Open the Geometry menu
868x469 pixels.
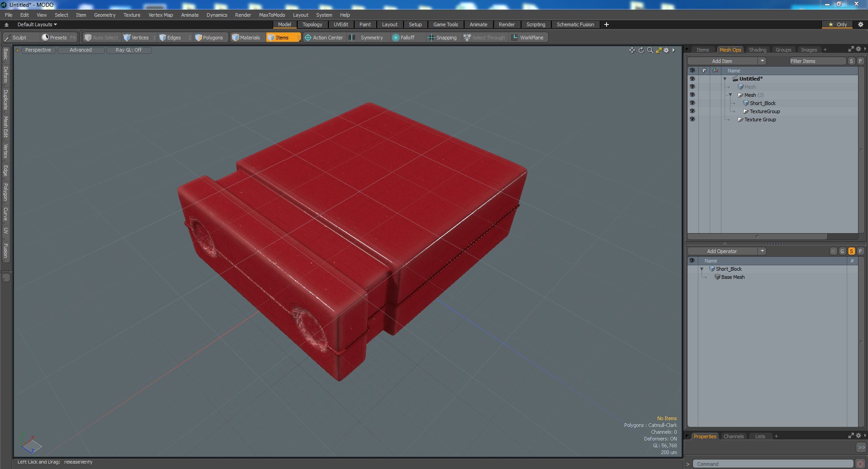[104, 15]
